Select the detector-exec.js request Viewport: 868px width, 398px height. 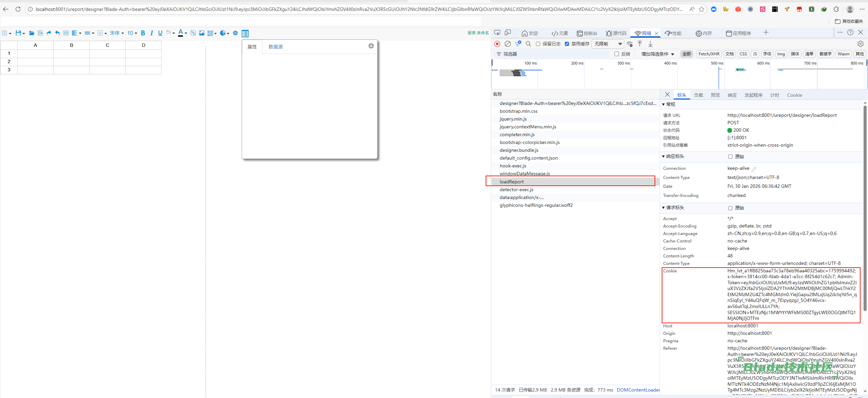pyautogui.click(x=516, y=189)
